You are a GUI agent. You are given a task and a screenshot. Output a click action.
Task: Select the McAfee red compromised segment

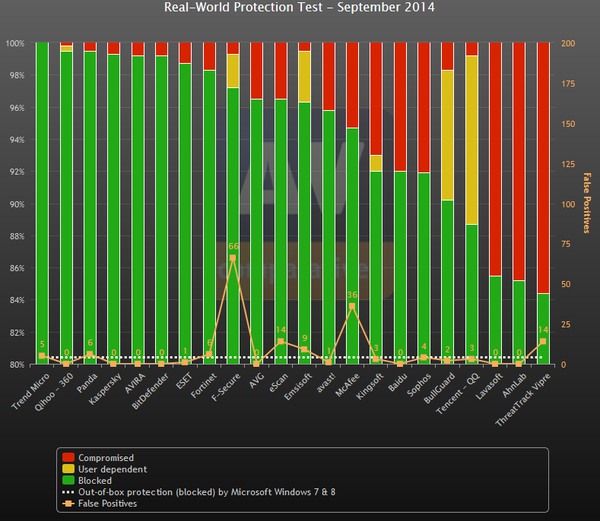click(352, 85)
